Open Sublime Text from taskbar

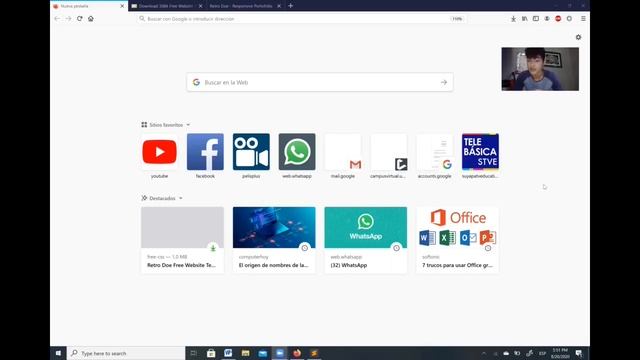point(314,353)
